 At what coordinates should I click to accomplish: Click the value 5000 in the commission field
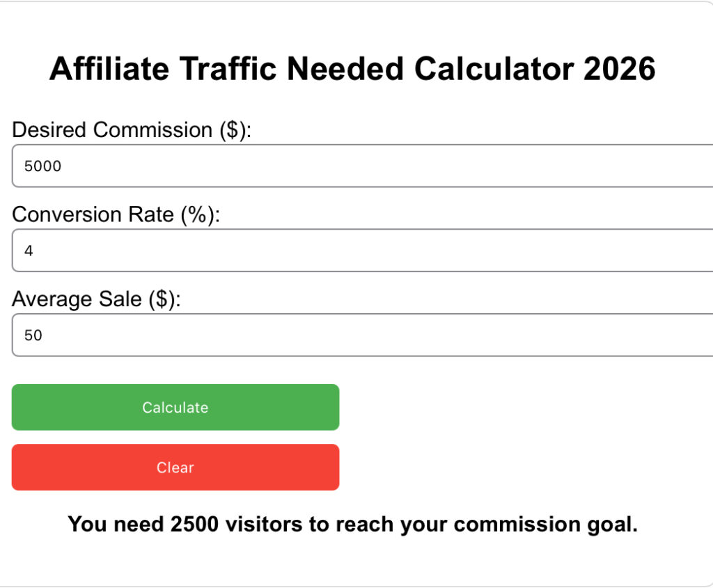42,166
